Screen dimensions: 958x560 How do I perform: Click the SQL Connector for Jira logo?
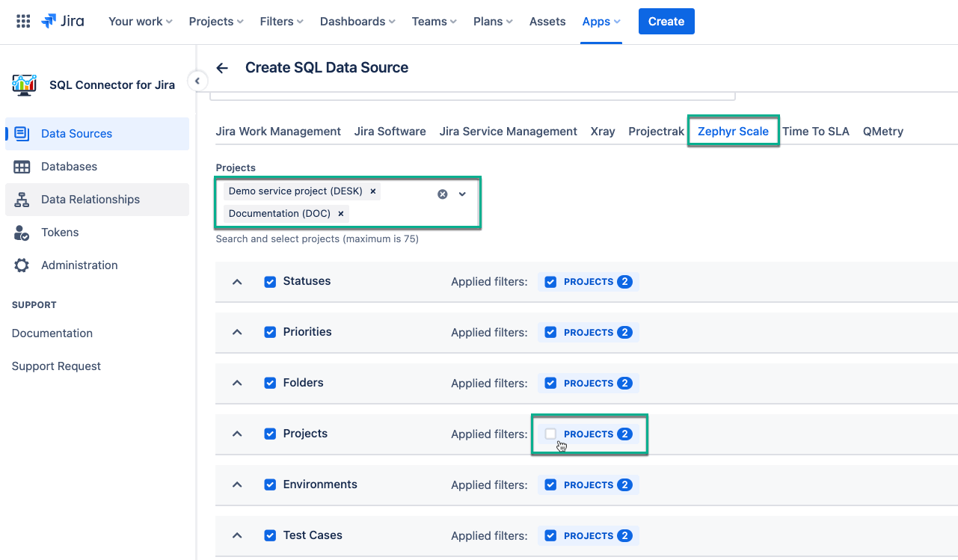[x=23, y=84]
